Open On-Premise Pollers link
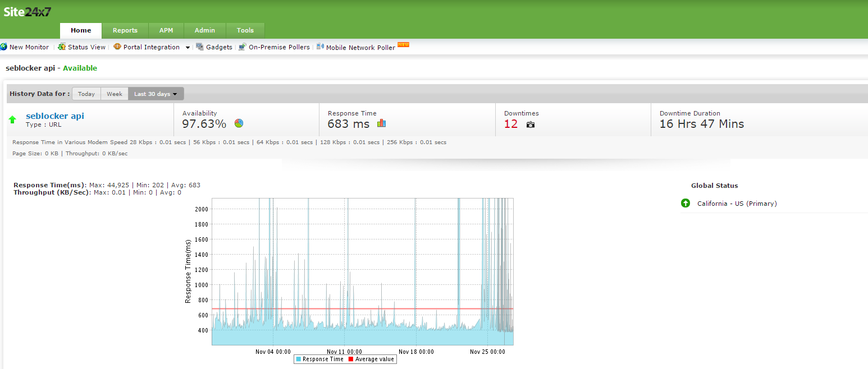Image resolution: width=868 pixels, height=369 pixels. pyautogui.click(x=279, y=47)
